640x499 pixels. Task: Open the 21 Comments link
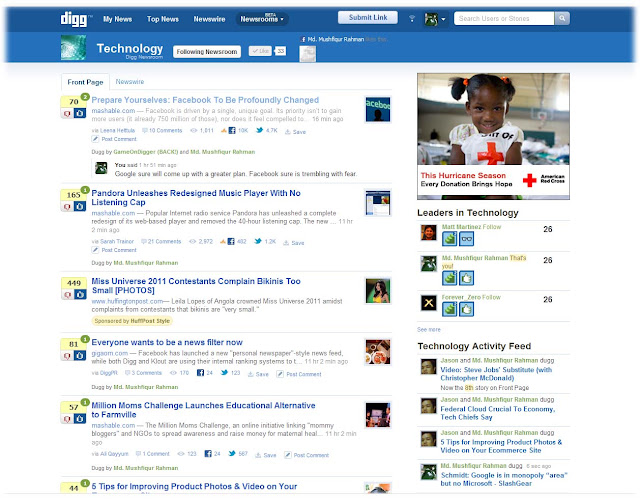tap(161, 242)
